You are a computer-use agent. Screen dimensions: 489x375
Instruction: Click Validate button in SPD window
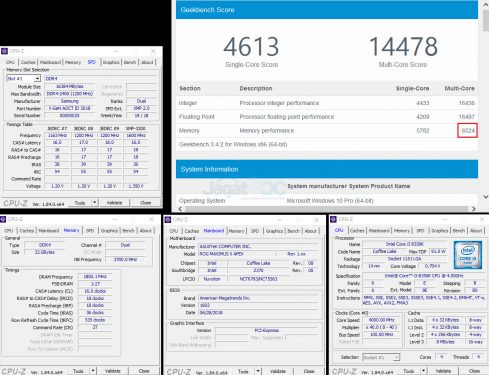pyautogui.click(x=114, y=203)
